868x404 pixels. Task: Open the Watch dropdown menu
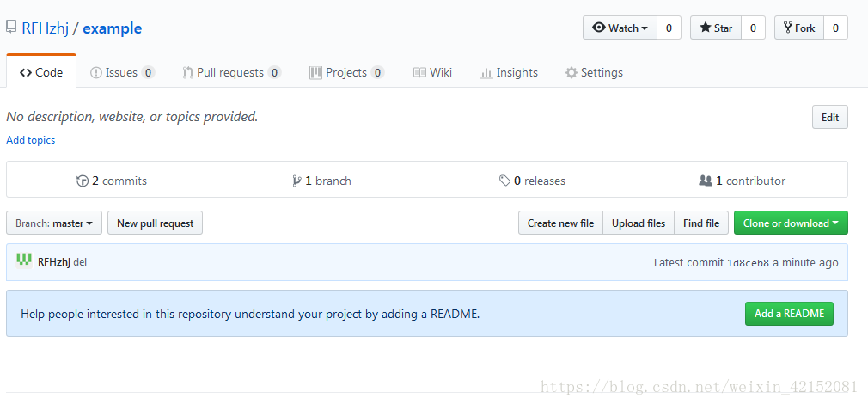pyautogui.click(x=620, y=28)
